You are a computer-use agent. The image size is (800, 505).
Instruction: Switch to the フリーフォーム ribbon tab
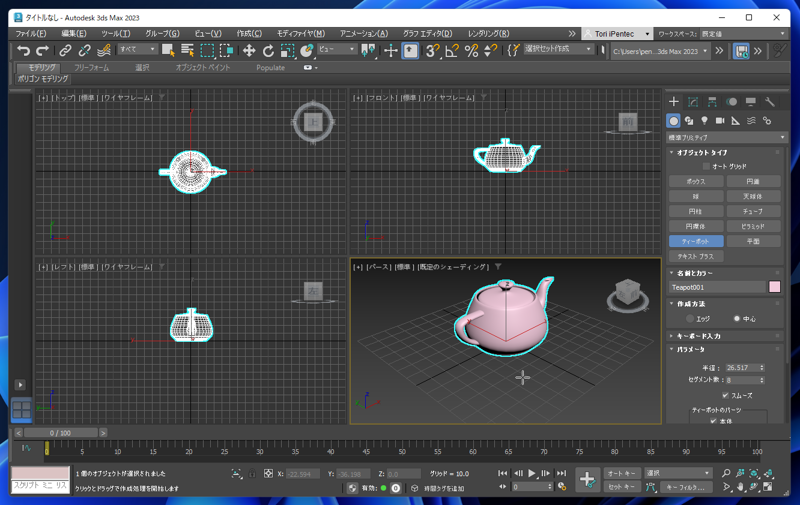tap(91, 67)
